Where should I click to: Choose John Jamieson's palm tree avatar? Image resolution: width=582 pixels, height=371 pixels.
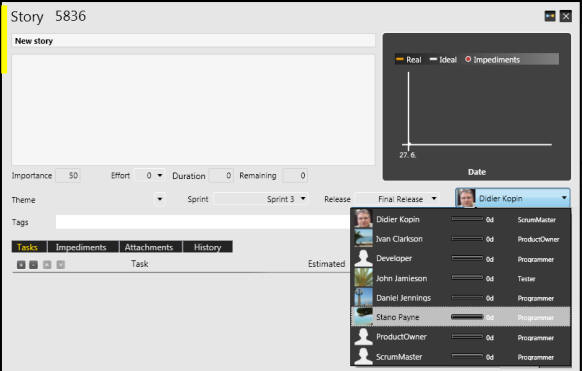click(x=363, y=278)
